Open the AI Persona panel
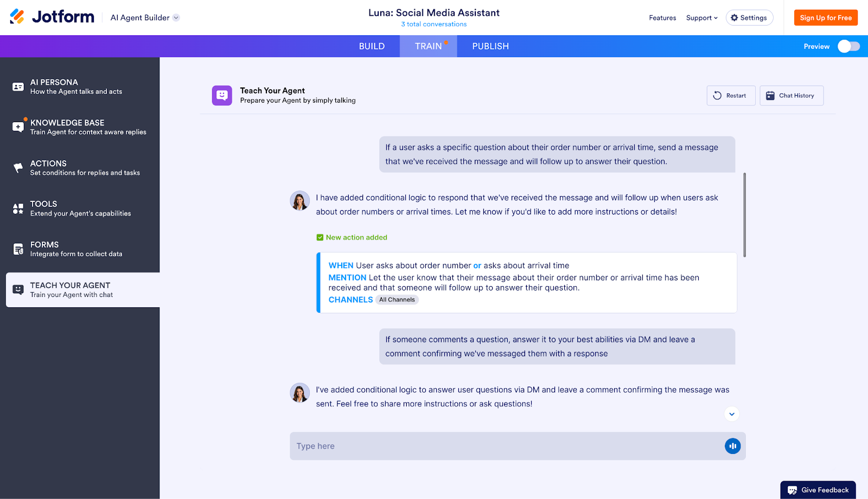The height and width of the screenshot is (499, 868). tap(18, 86)
